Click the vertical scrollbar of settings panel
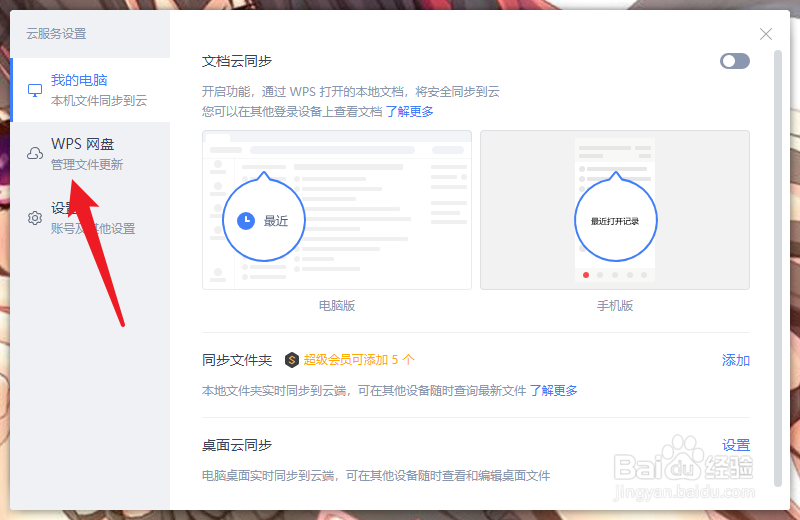 (x=778, y=268)
